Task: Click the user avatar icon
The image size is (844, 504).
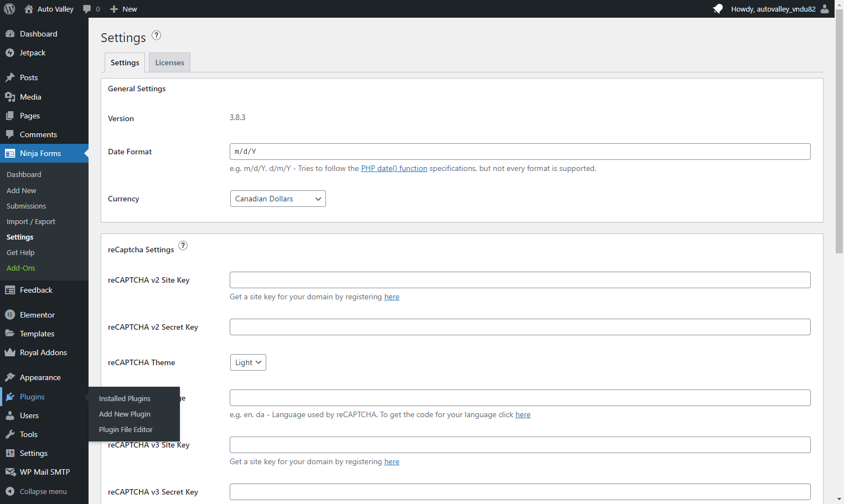Action: [x=825, y=9]
